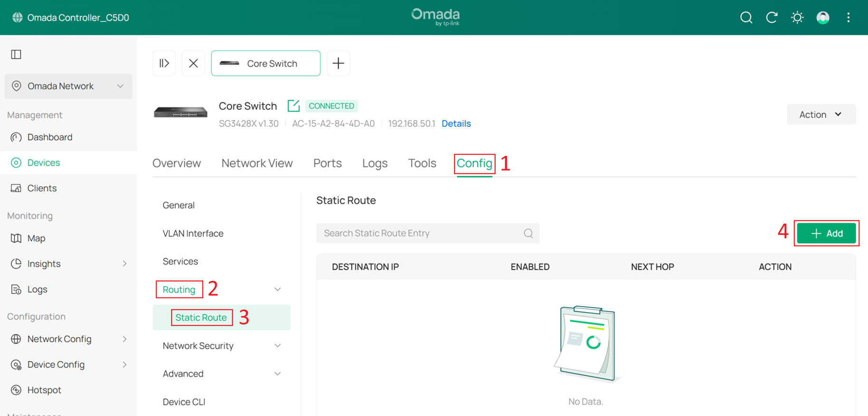Open the Details link

[x=456, y=123]
